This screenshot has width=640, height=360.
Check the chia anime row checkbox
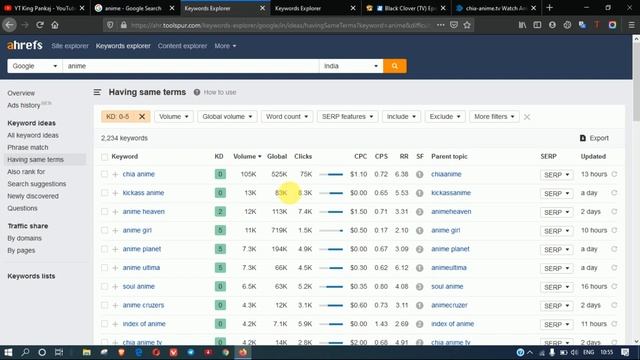(x=104, y=174)
